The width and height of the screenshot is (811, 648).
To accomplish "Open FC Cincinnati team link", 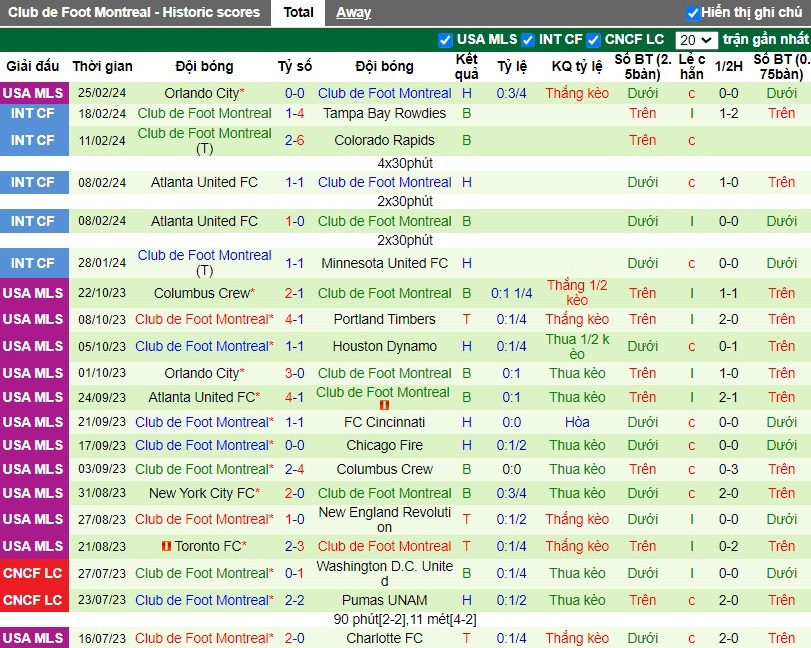I will [x=384, y=422].
